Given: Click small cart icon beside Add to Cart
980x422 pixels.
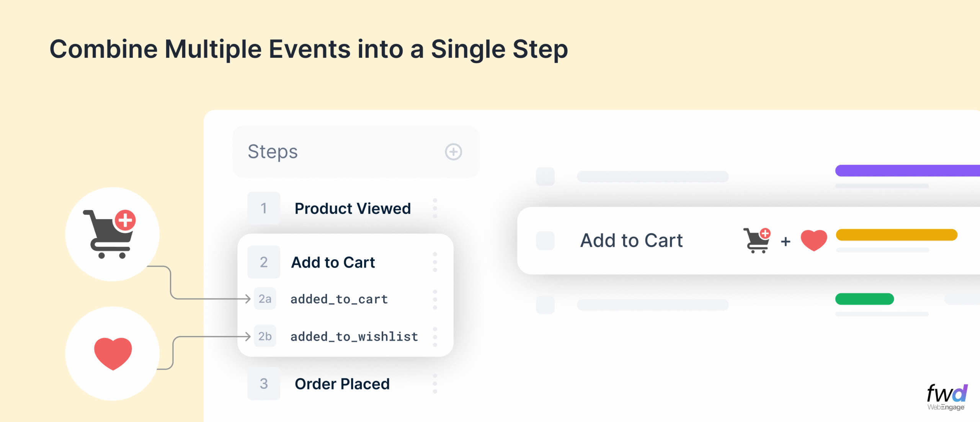Looking at the screenshot, I should coord(757,240).
